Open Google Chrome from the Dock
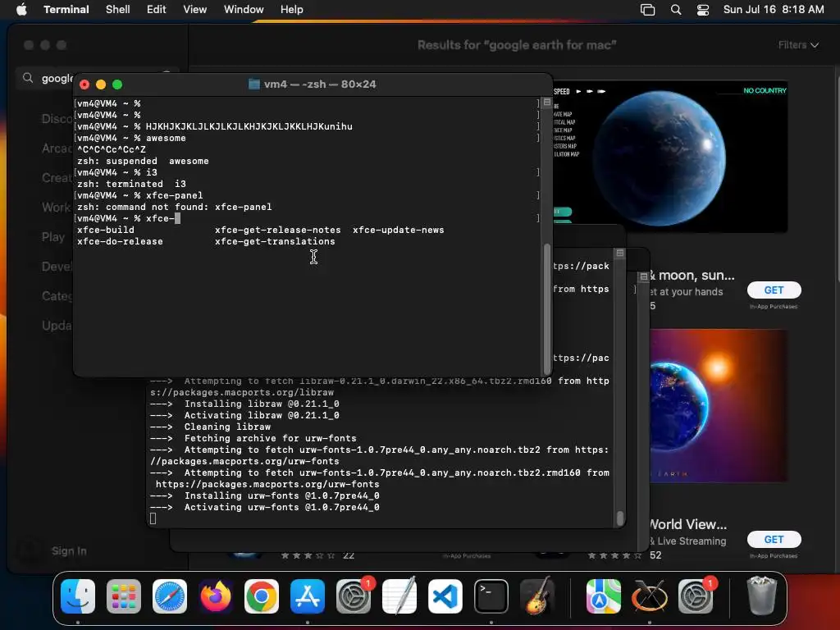 (262, 596)
